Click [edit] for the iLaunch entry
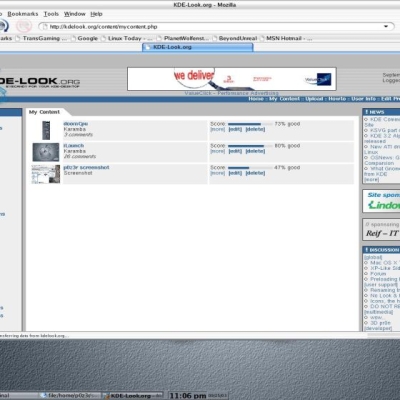This screenshot has height=400, width=400. tap(235, 151)
